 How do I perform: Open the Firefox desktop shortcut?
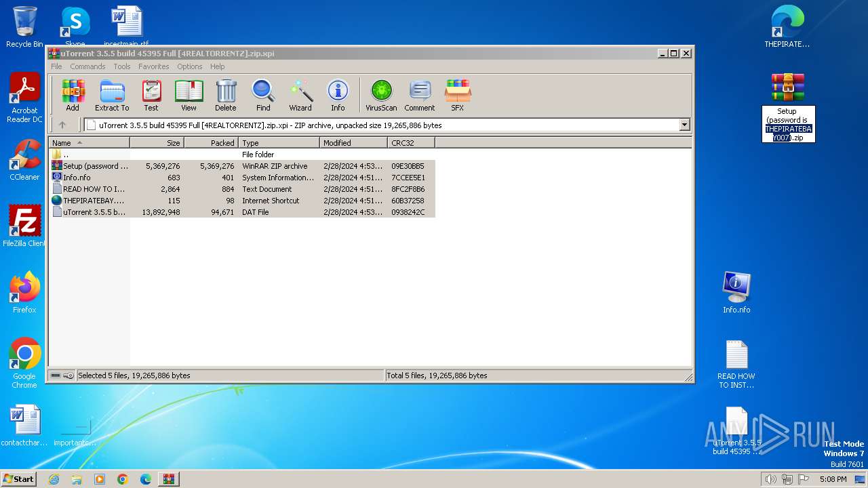(24, 292)
